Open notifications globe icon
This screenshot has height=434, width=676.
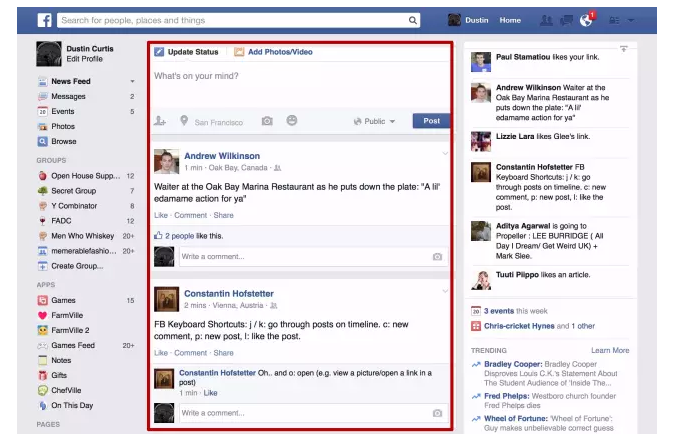pyautogui.click(x=586, y=20)
